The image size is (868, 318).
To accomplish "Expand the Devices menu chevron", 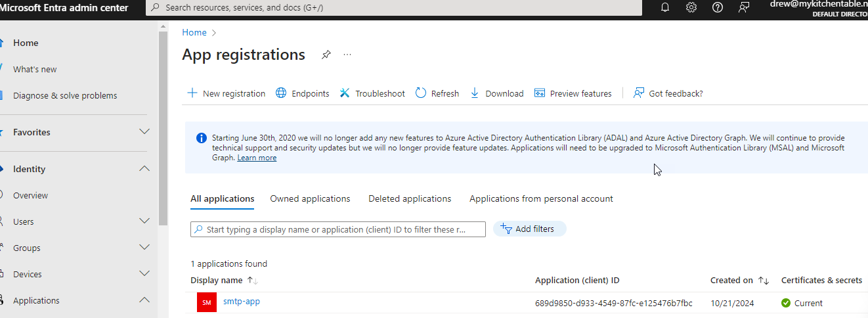I will click(145, 274).
